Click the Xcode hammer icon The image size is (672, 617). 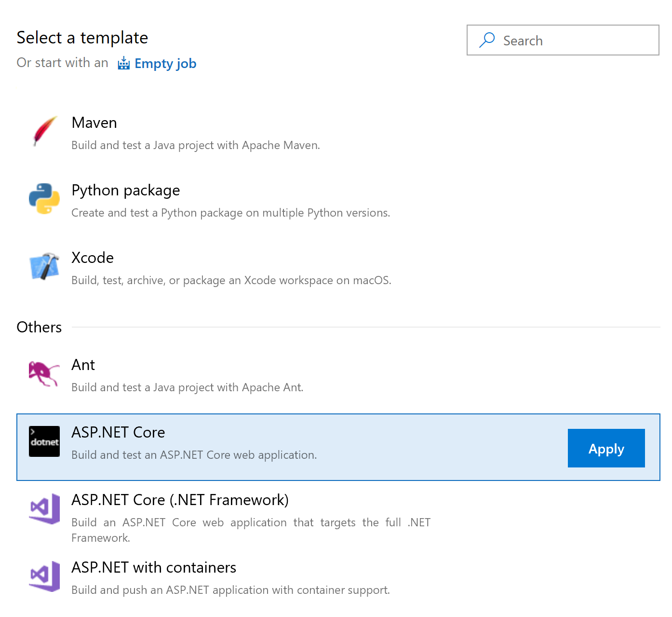[x=44, y=266]
